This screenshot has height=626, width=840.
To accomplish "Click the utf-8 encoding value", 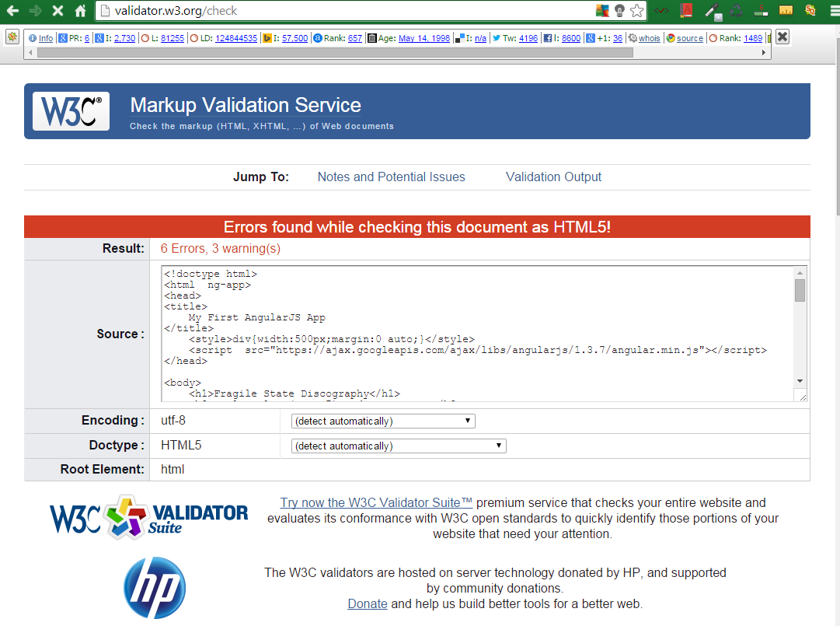I will pyautogui.click(x=173, y=421).
